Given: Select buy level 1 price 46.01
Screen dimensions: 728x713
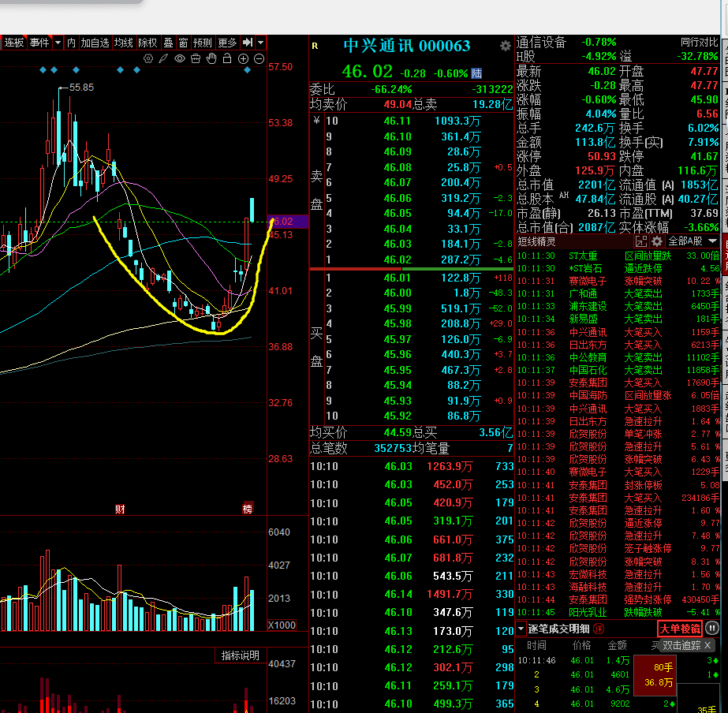Looking at the screenshot, I should coord(397,278).
